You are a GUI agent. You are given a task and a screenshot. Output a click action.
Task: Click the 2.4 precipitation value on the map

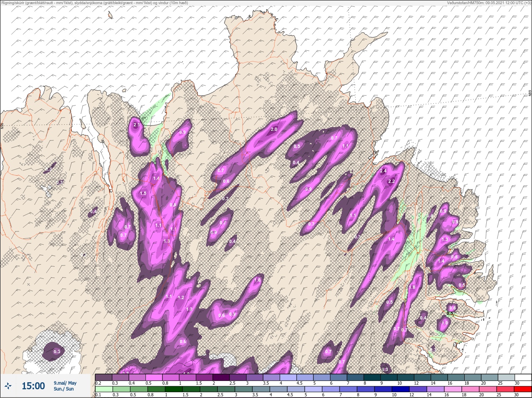[x=383, y=171]
